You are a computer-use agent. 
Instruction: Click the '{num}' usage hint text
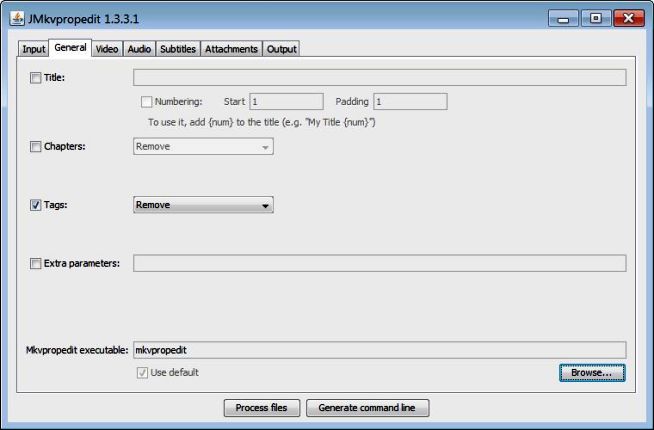tap(262, 122)
